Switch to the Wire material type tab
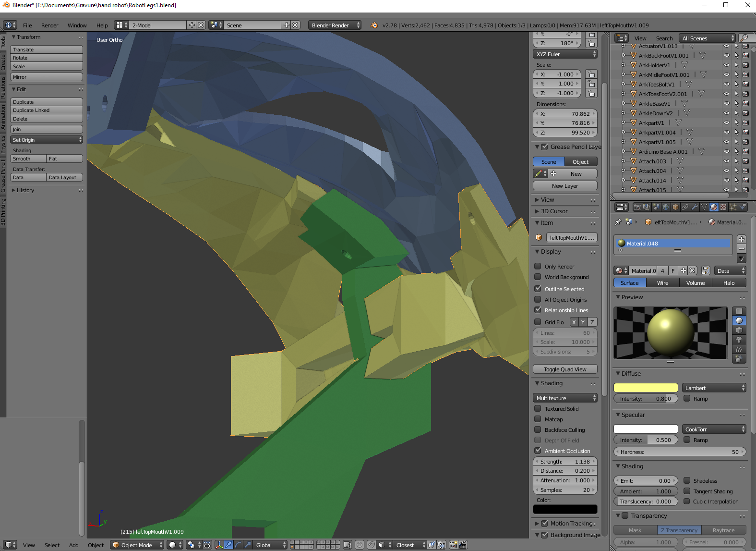Screen dimensions: 756x551 (x=662, y=283)
